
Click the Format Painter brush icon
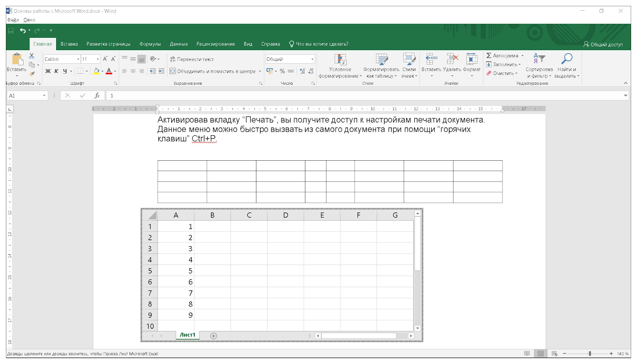click(x=32, y=74)
